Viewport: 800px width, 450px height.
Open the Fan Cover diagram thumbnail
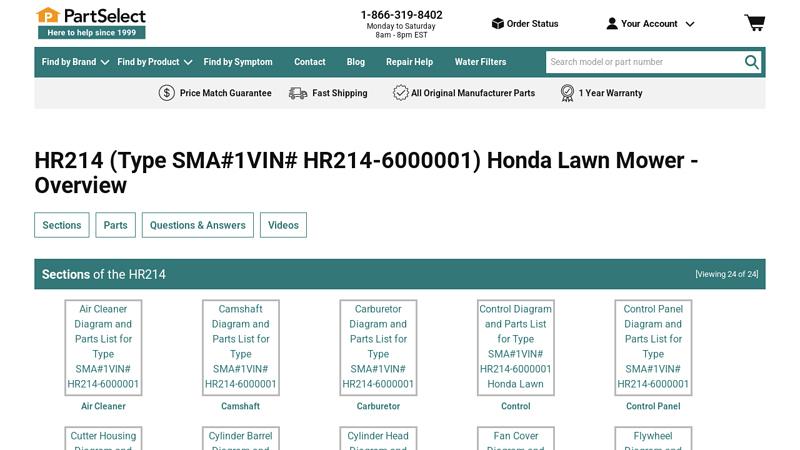[x=516, y=438]
